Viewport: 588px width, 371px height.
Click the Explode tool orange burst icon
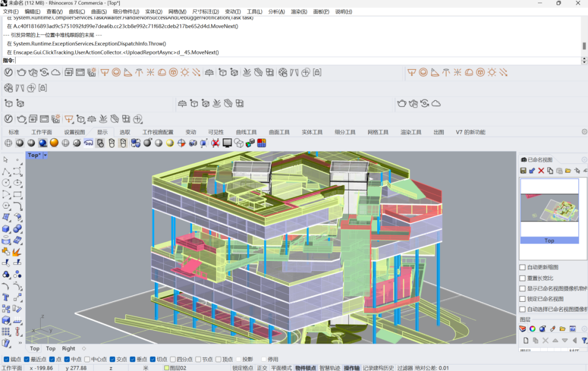coord(17,252)
